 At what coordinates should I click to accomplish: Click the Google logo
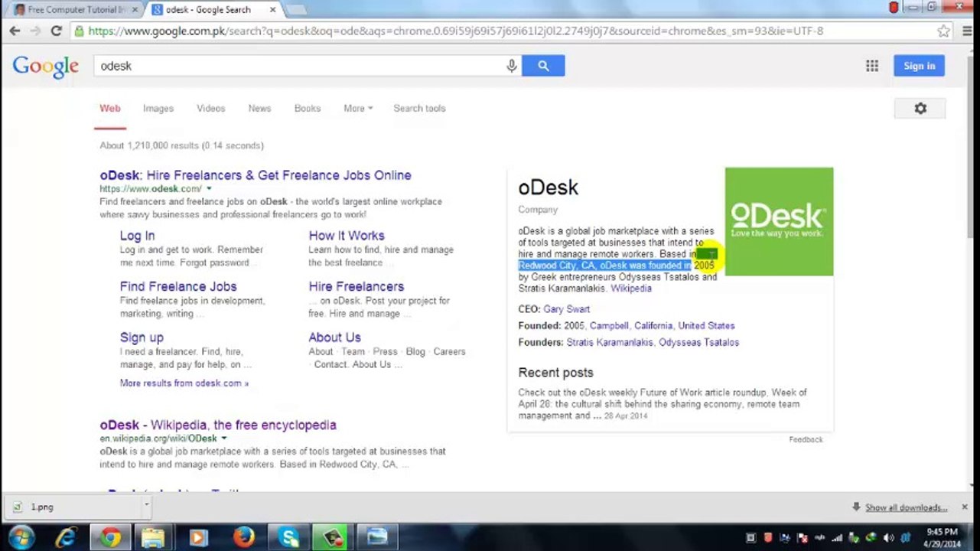[x=45, y=67]
